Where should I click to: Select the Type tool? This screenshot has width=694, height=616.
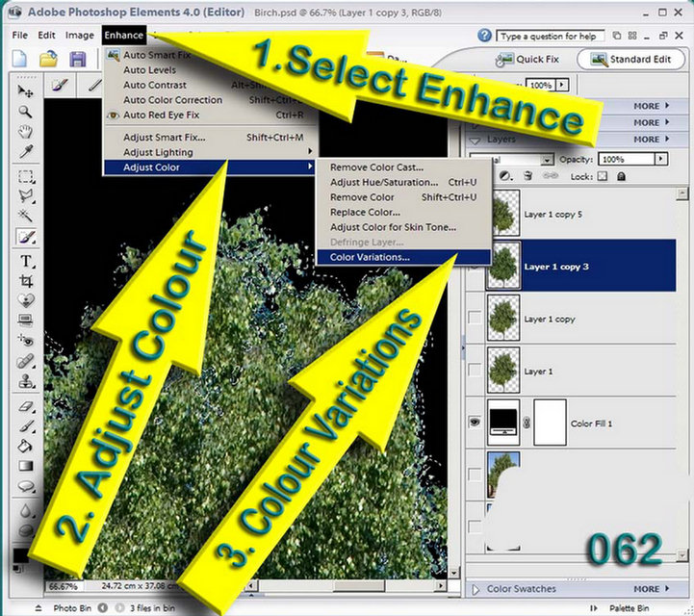point(27,261)
